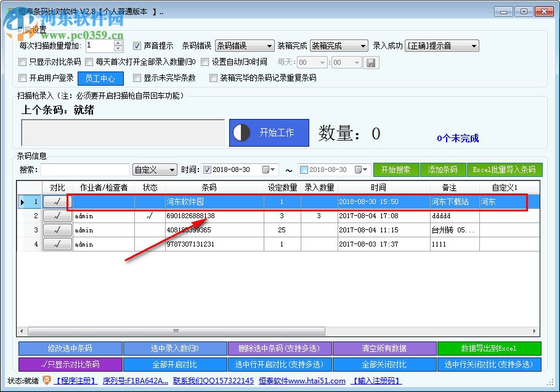
Task: Click the save auto-reset time disk icon
Action: tap(371, 62)
